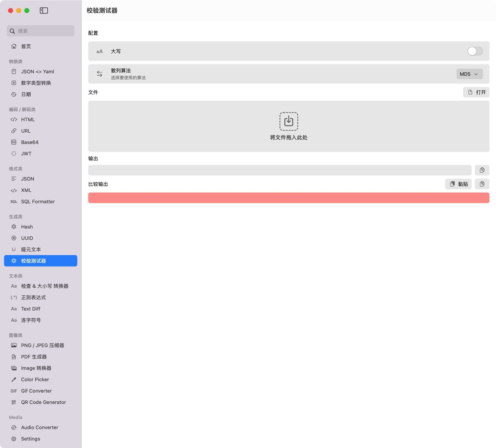Select 校验测试器 in the sidebar
The image size is (496, 448).
coord(41,261)
